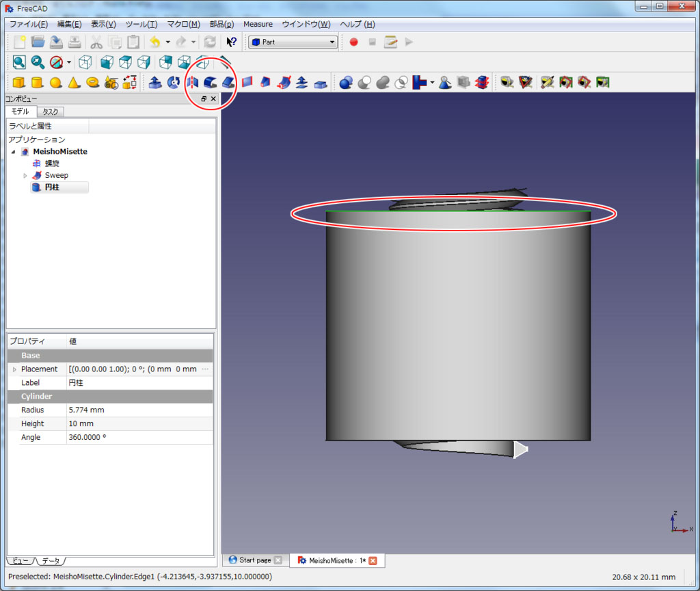Expand the Placement property row
Image resolution: width=700 pixels, height=591 pixels.
coord(14,369)
